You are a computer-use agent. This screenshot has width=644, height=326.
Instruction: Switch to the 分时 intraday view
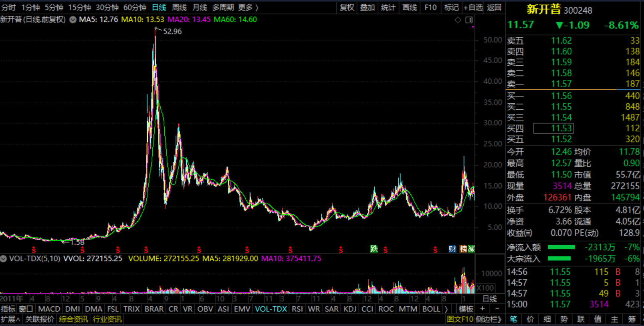[x=8, y=8]
